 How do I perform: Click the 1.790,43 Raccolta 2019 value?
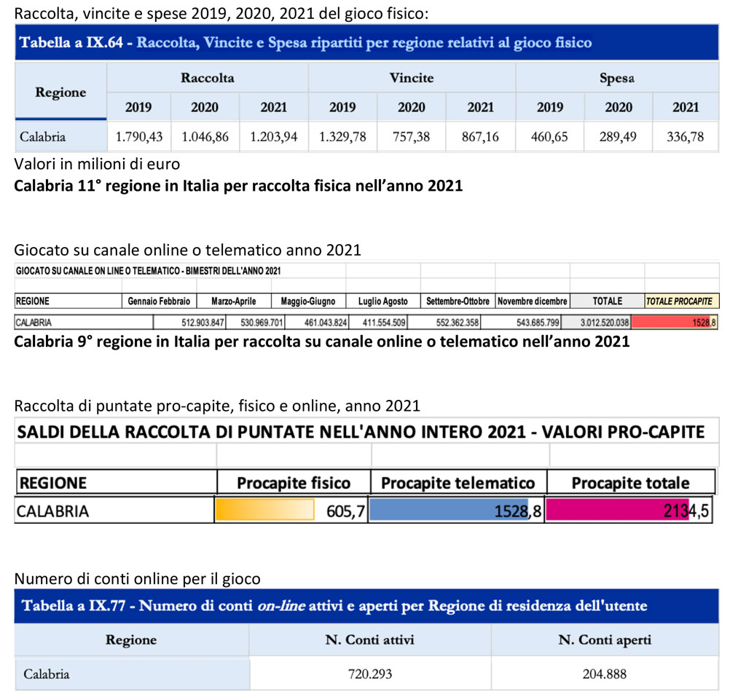click(x=138, y=137)
